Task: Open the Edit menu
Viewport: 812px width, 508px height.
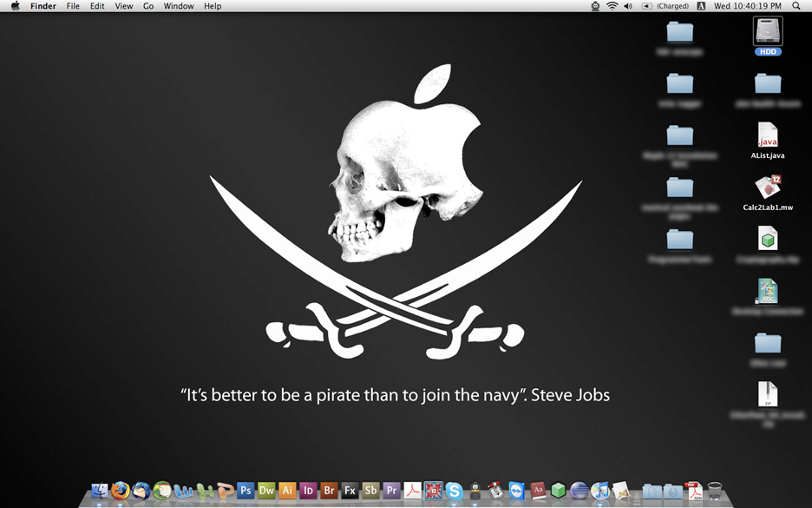Action: (x=97, y=6)
